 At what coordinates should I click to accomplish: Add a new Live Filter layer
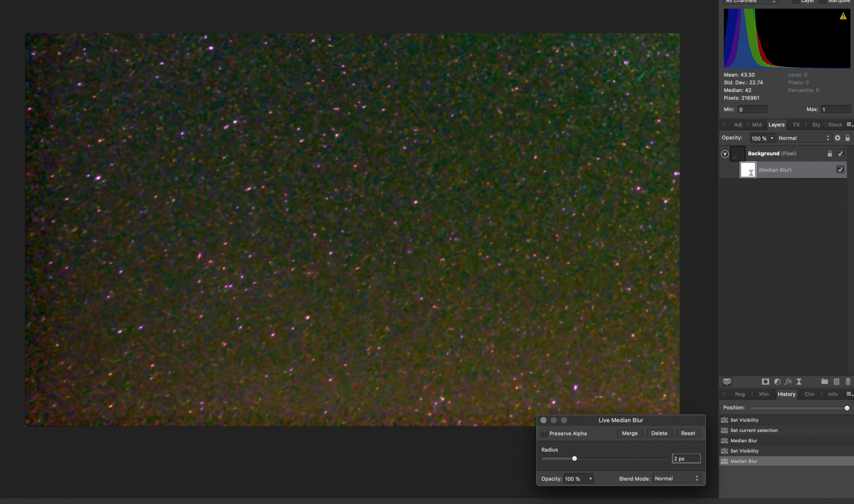[x=799, y=382]
